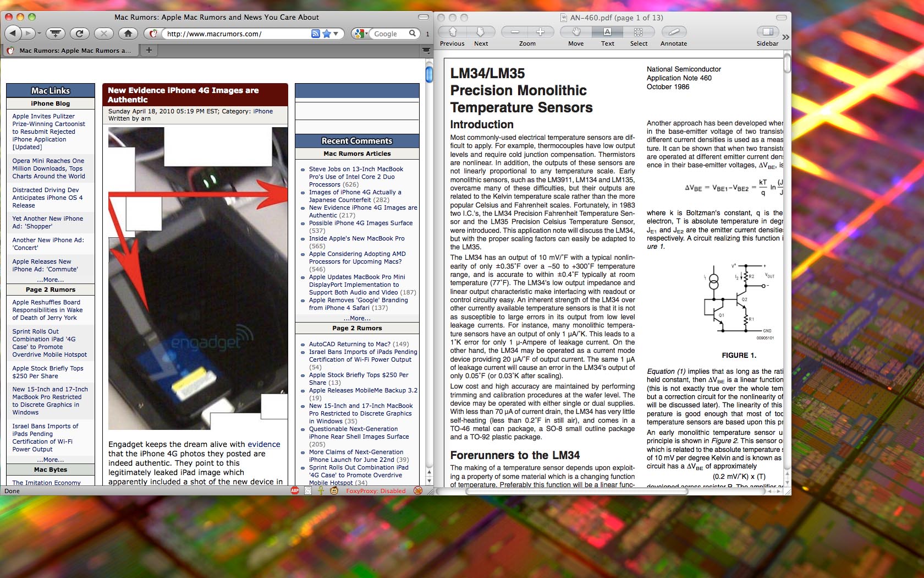Image resolution: width=924 pixels, height=578 pixels.
Task: Go to Next page in Preview
Action: point(481,32)
